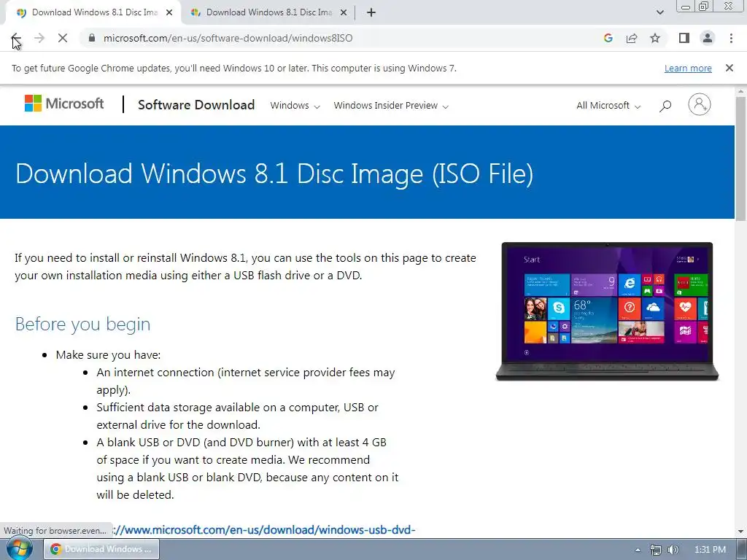Open the tab search chevron

point(659,13)
